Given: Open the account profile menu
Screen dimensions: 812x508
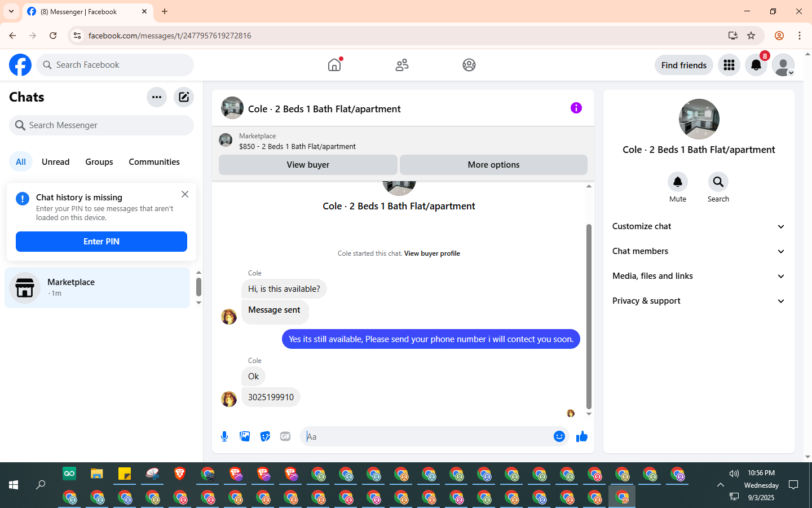Looking at the screenshot, I should click(x=783, y=65).
